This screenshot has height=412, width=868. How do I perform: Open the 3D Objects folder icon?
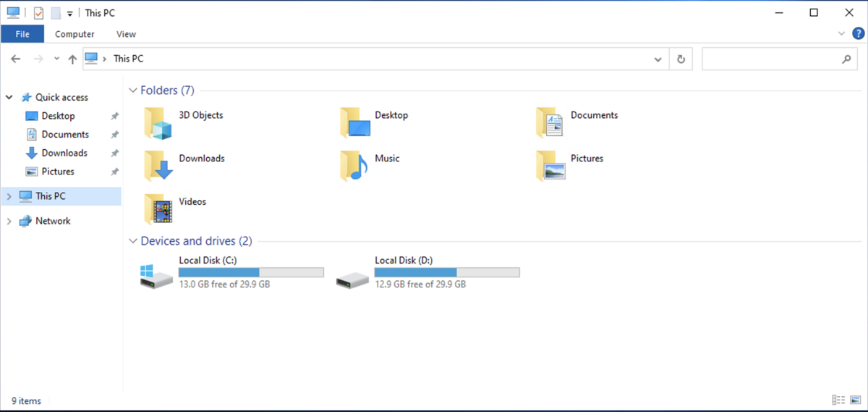[x=158, y=123]
